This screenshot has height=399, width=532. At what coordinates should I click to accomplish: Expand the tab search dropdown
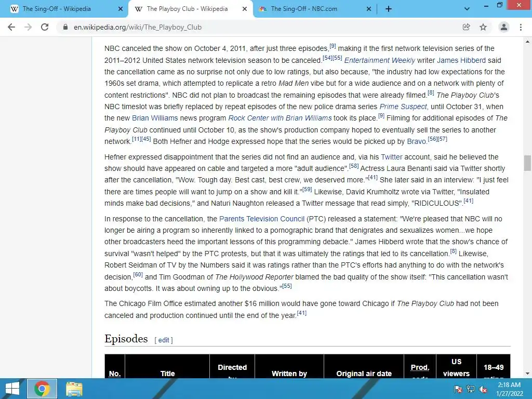467,9
